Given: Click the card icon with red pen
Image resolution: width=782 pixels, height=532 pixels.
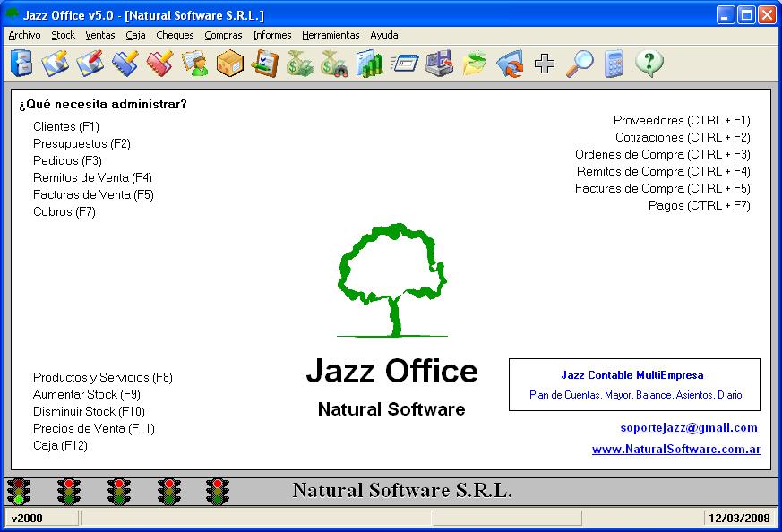Looking at the screenshot, I should click(x=90, y=64).
